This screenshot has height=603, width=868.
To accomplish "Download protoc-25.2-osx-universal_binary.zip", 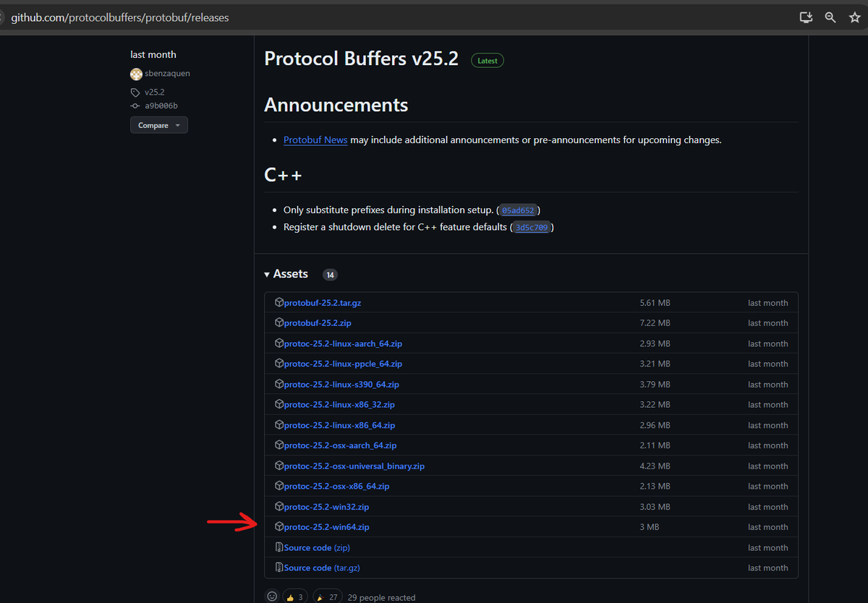I will click(x=354, y=466).
